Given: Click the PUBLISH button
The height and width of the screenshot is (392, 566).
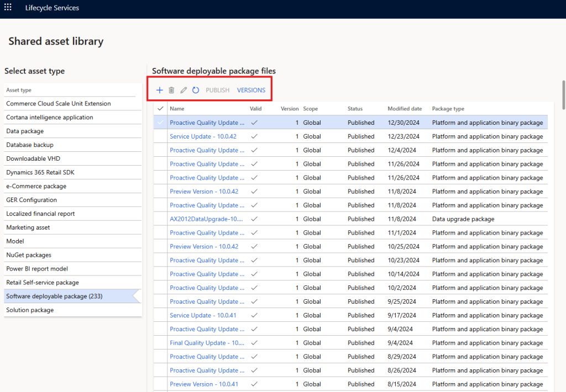Looking at the screenshot, I should (218, 90).
